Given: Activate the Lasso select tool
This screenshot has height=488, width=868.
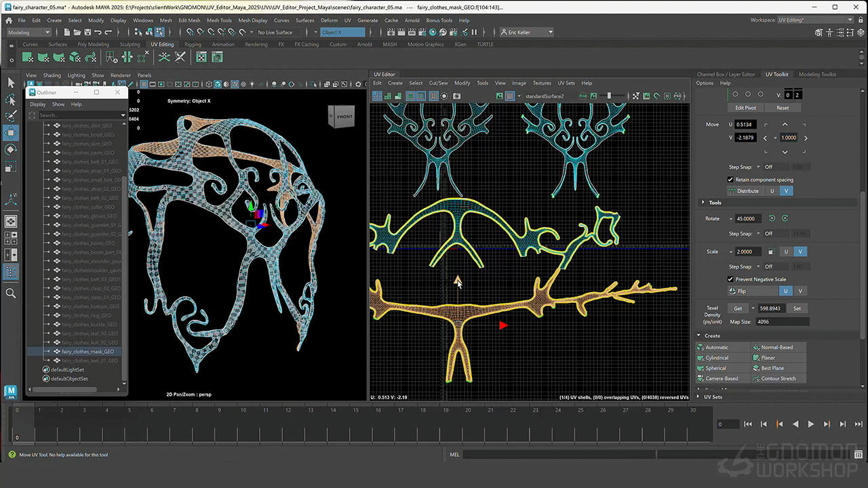Looking at the screenshot, I should [11, 100].
